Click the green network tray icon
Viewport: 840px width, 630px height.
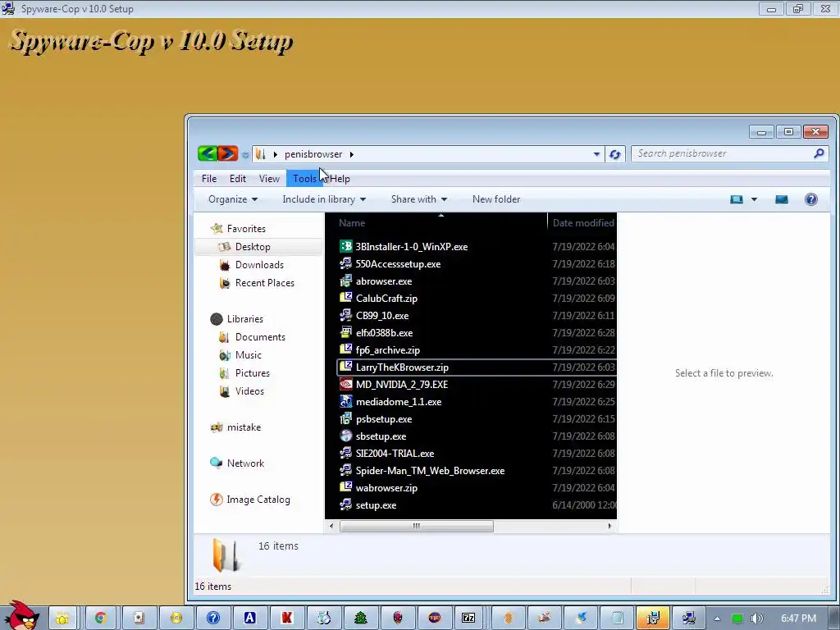[x=737, y=619]
